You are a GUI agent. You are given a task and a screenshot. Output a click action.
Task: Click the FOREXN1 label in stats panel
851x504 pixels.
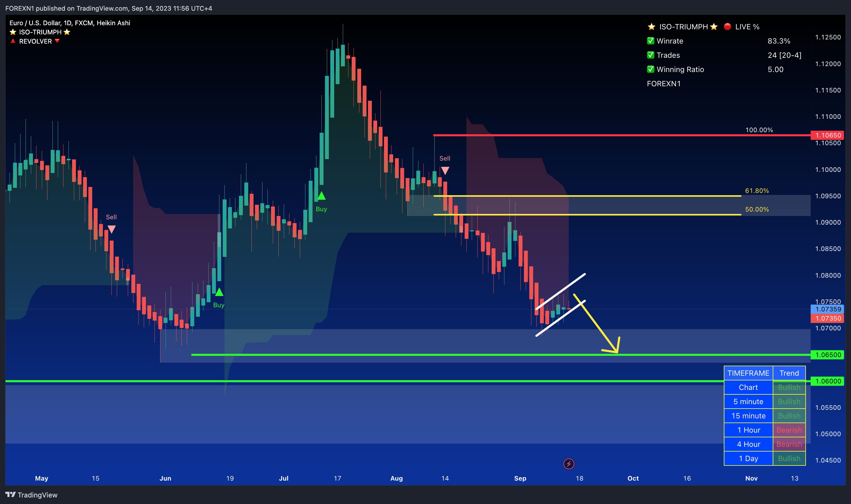(x=664, y=84)
